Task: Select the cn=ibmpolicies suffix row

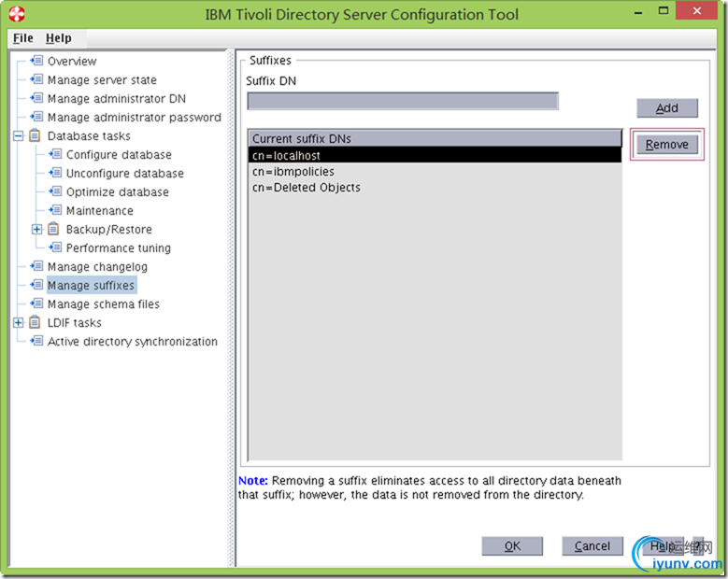Action: pyautogui.click(x=435, y=172)
